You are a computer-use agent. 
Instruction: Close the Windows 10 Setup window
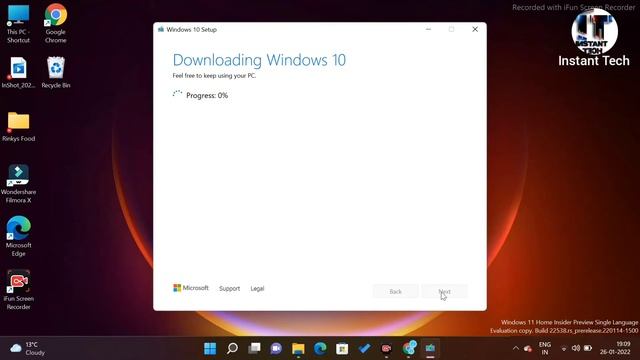(x=475, y=29)
